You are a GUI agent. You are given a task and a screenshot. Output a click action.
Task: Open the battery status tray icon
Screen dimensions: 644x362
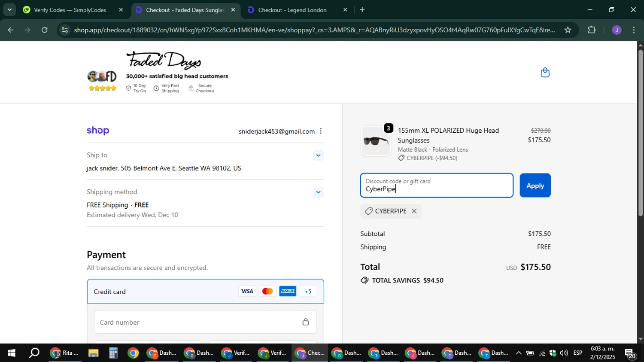(530, 353)
